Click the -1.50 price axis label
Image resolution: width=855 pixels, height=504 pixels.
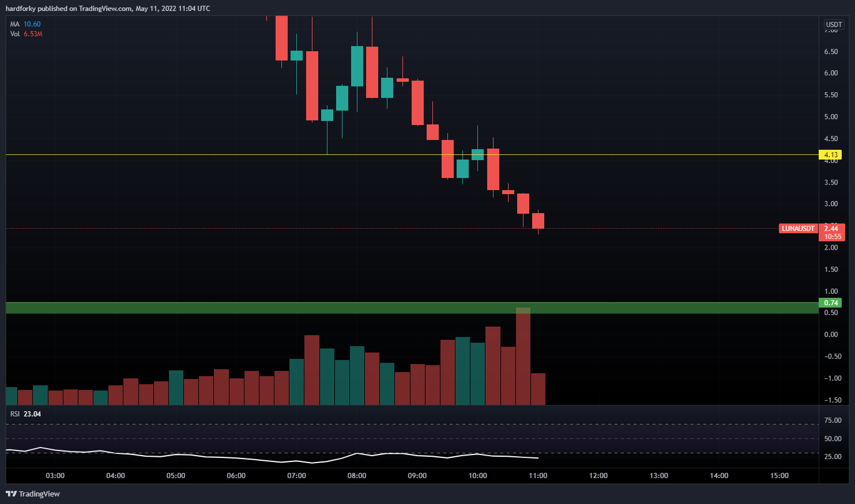click(833, 400)
